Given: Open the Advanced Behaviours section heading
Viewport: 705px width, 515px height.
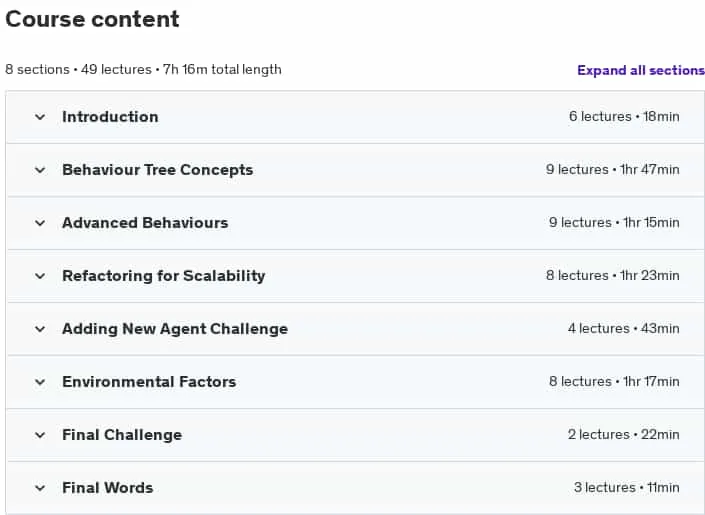Looking at the screenshot, I should pyautogui.click(x=145, y=223).
